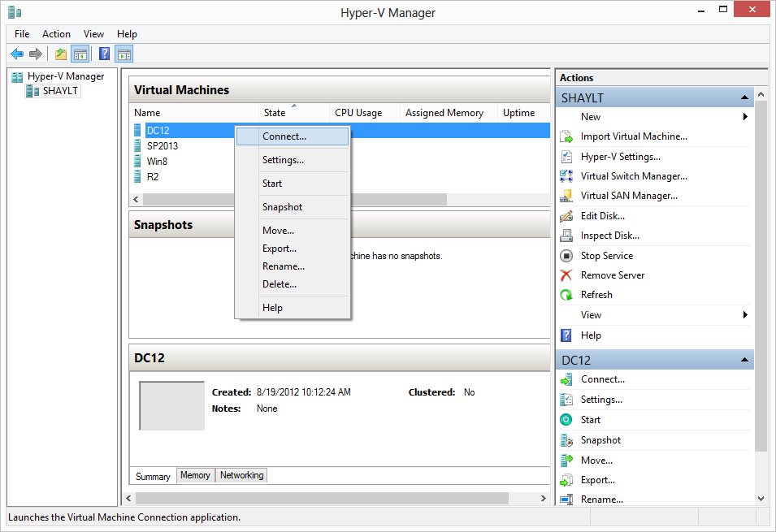This screenshot has height=532, width=776.
Task: Select Export... in the context menu
Action: [280, 249]
